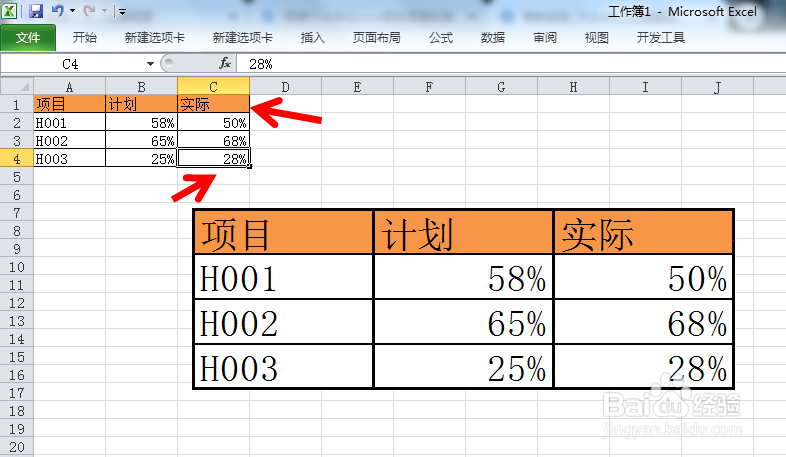786x457 pixels.
Task: Click cell A2 containing H001
Action: [x=70, y=123]
